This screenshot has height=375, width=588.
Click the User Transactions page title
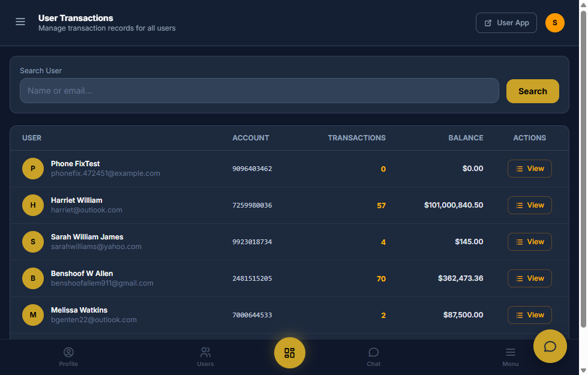click(76, 18)
